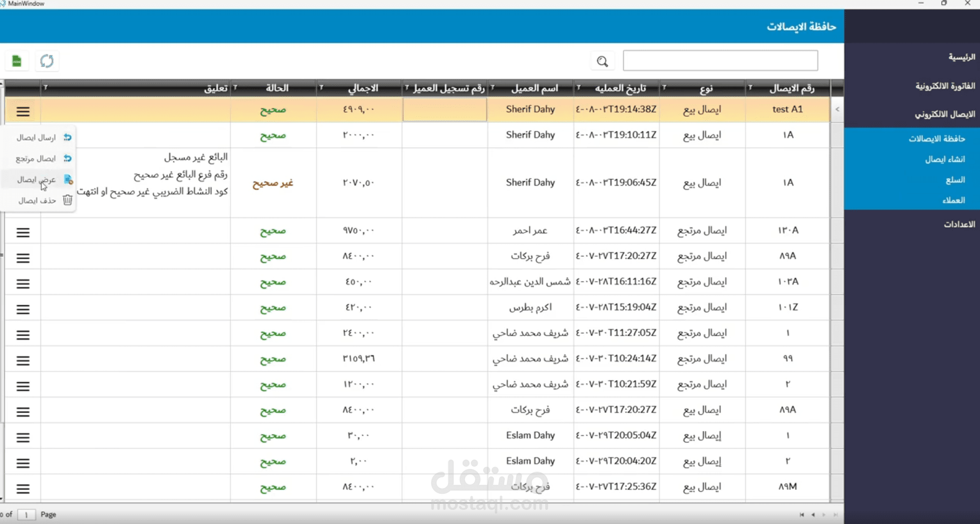The image size is (980, 524).
Task: Click the البائع غير مسجل comment text
Action: click(x=195, y=157)
